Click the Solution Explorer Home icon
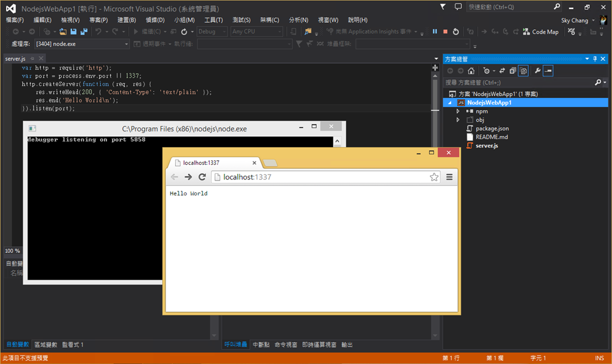This screenshot has height=364, width=612. pyautogui.click(x=471, y=71)
